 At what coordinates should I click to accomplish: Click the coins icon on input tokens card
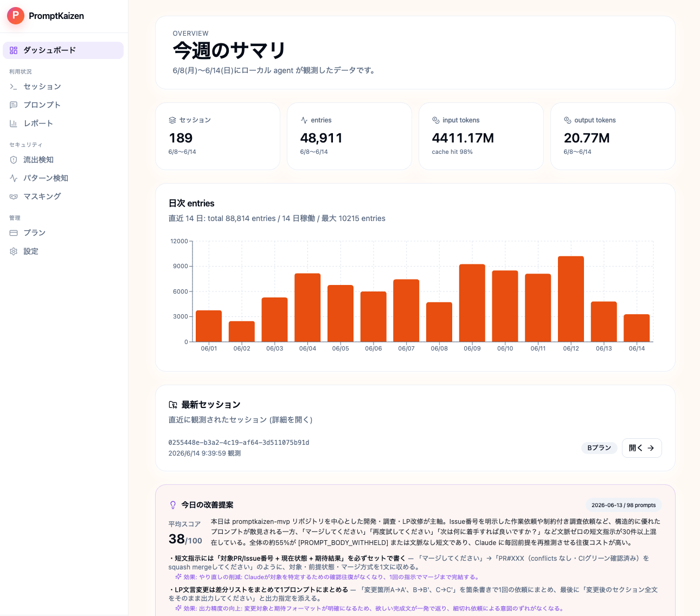click(436, 120)
